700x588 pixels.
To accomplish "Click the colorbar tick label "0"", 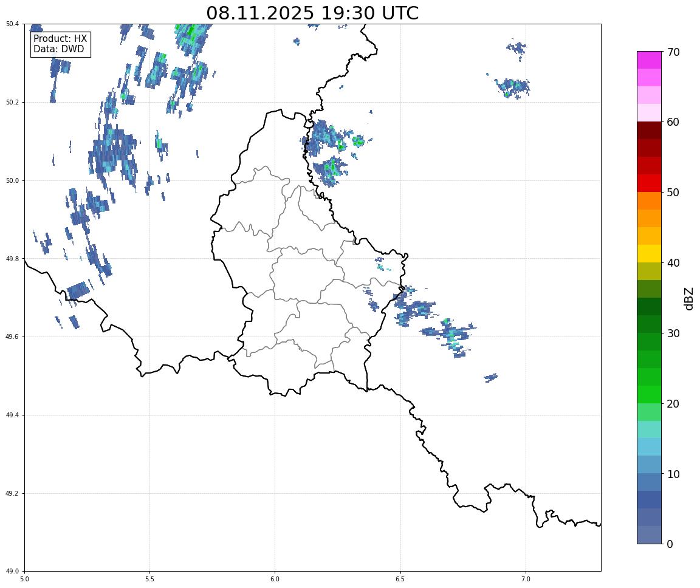I will click(x=670, y=544).
